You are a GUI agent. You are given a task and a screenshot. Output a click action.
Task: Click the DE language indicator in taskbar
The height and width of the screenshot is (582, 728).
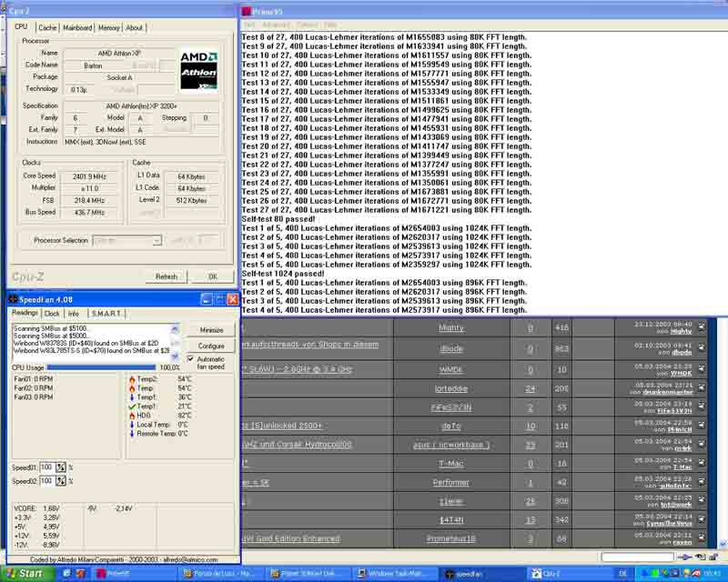pyautogui.click(x=623, y=574)
